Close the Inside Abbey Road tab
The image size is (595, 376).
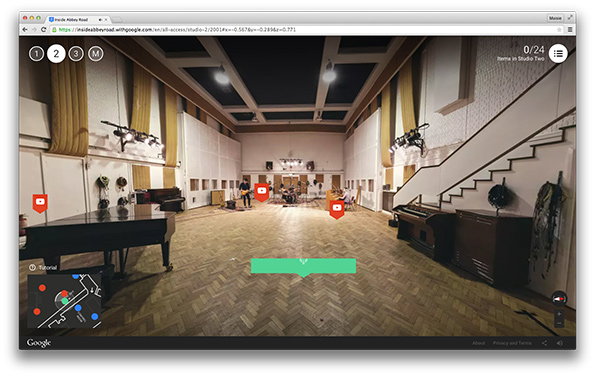click(106, 19)
